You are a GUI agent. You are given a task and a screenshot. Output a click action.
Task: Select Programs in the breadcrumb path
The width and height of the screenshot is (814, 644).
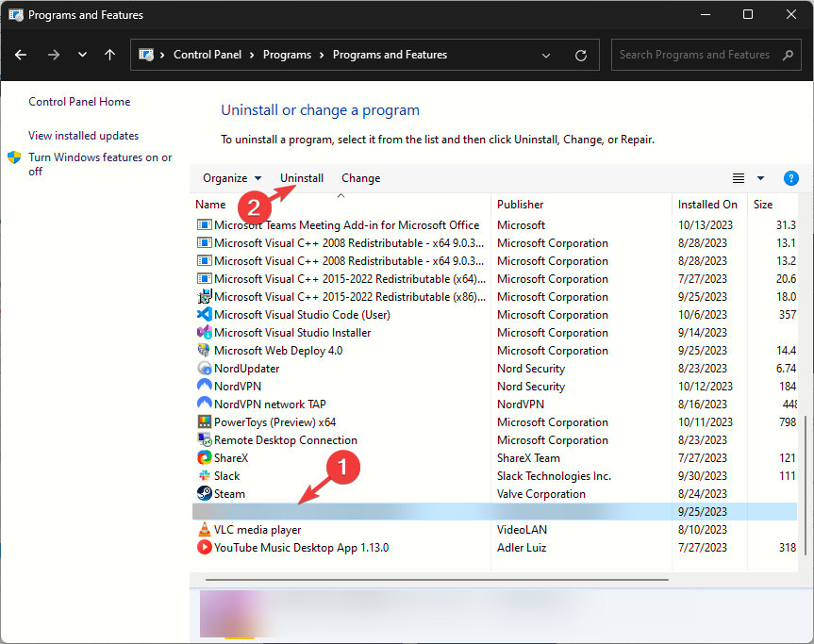pyautogui.click(x=287, y=55)
